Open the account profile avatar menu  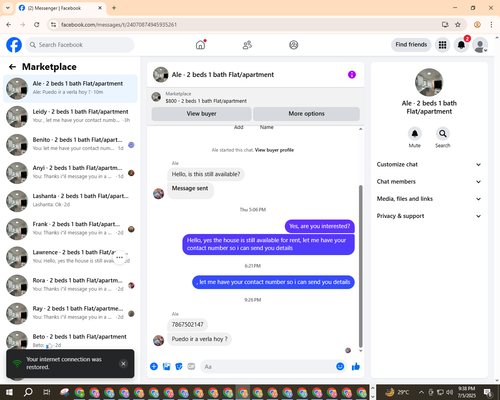[x=480, y=45]
